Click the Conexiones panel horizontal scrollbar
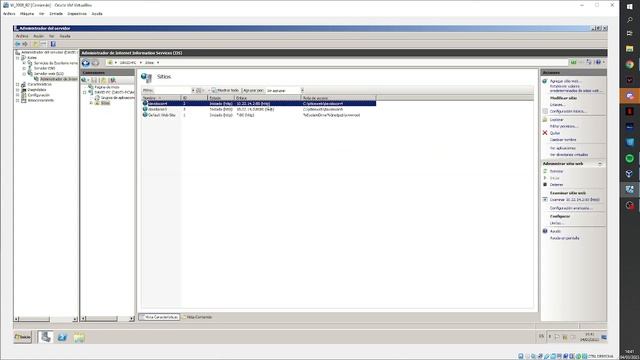 tap(108, 318)
